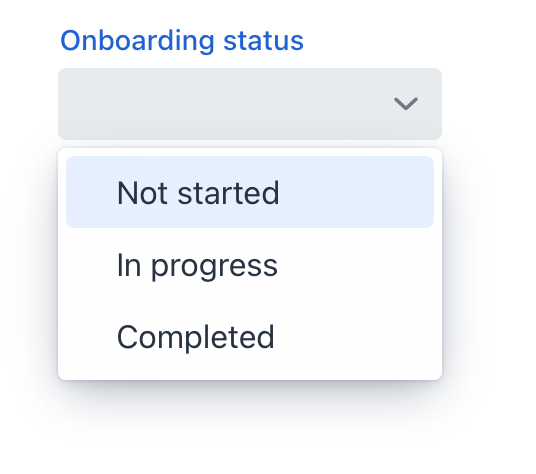Select the "Not started" option
The width and height of the screenshot is (536, 474).
[250, 192]
